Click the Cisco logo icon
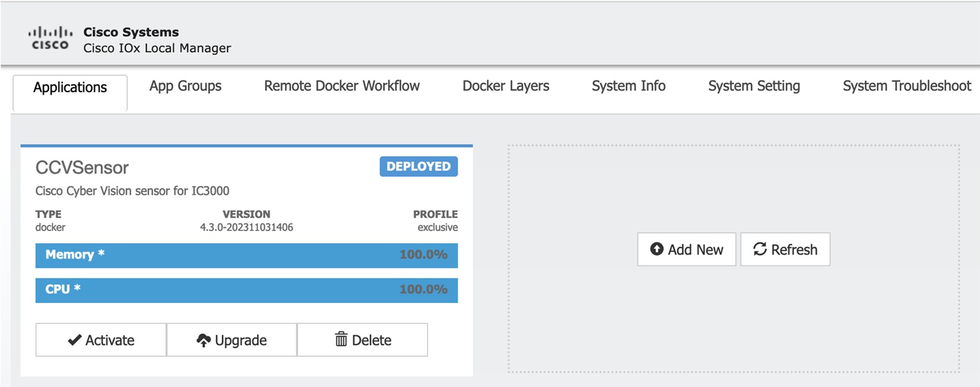 (x=50, y=38)
